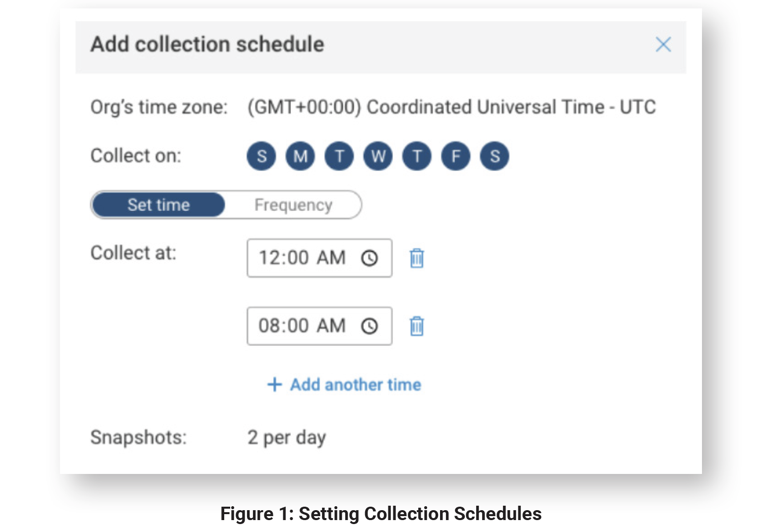
Task: Toggle Sunday in the Collect on days
Action: point(261,156)
